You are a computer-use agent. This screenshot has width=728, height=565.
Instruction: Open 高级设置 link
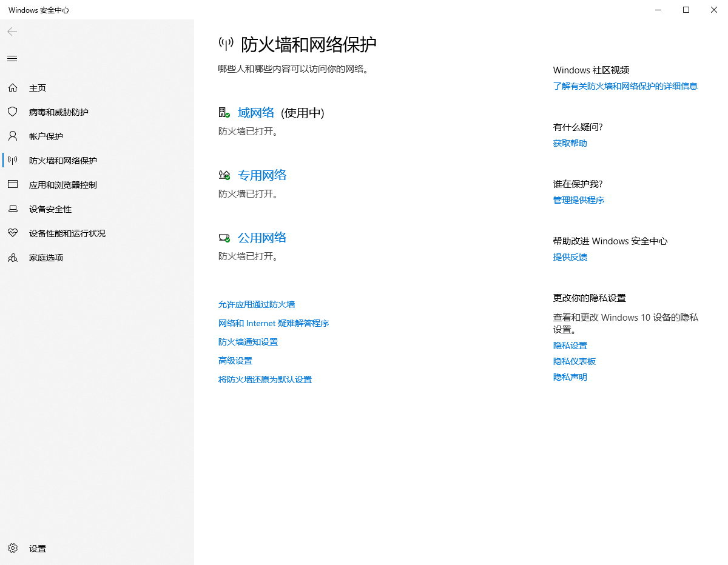pos(235,361)
